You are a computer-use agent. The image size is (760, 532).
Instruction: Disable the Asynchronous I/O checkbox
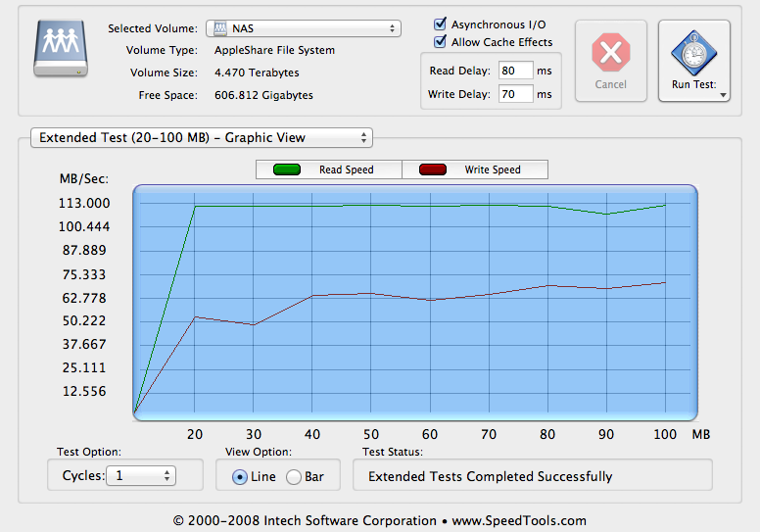tap(441, 24)
